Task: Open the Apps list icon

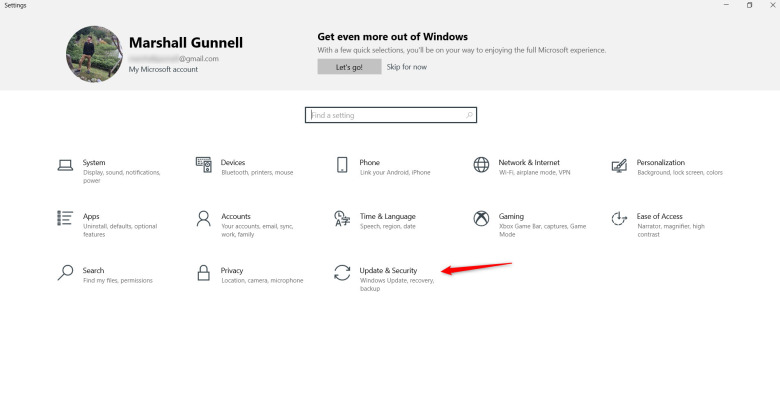Action: [x=65, y=218]
